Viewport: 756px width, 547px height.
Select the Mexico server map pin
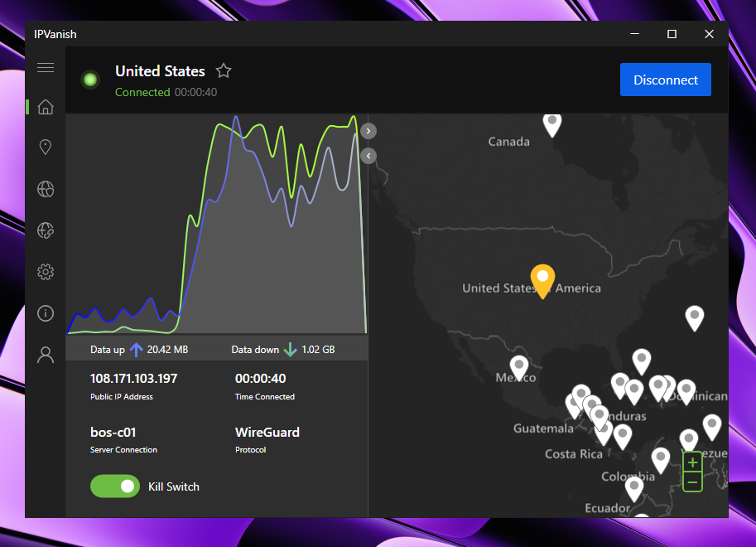click(519, 368)
